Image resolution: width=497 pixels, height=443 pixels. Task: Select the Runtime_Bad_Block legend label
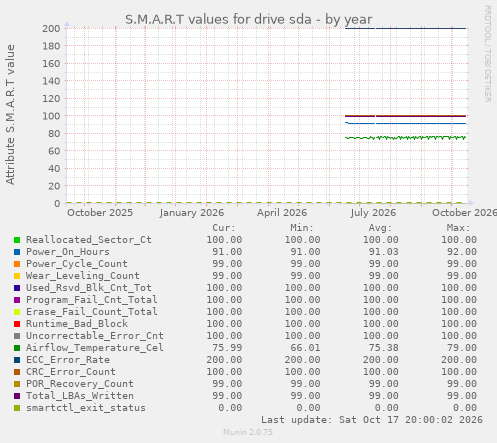pyautogui.click(x=77, y=324)
